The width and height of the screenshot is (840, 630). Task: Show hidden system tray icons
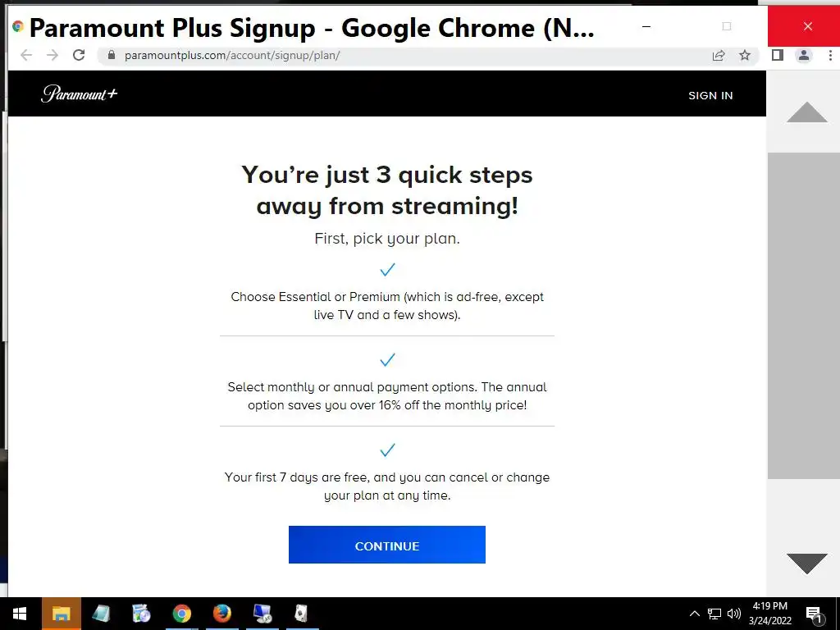coord(694,614)
